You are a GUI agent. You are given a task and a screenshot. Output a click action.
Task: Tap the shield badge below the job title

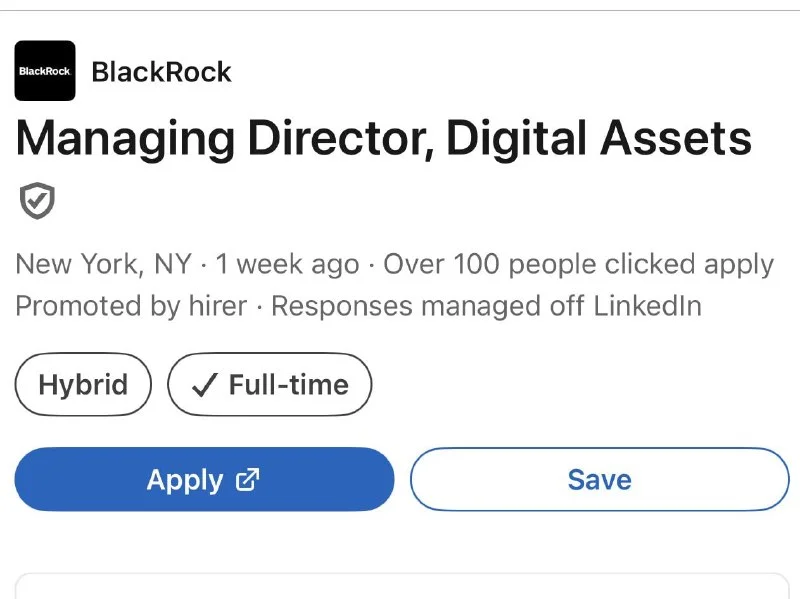tap(36, 201)
